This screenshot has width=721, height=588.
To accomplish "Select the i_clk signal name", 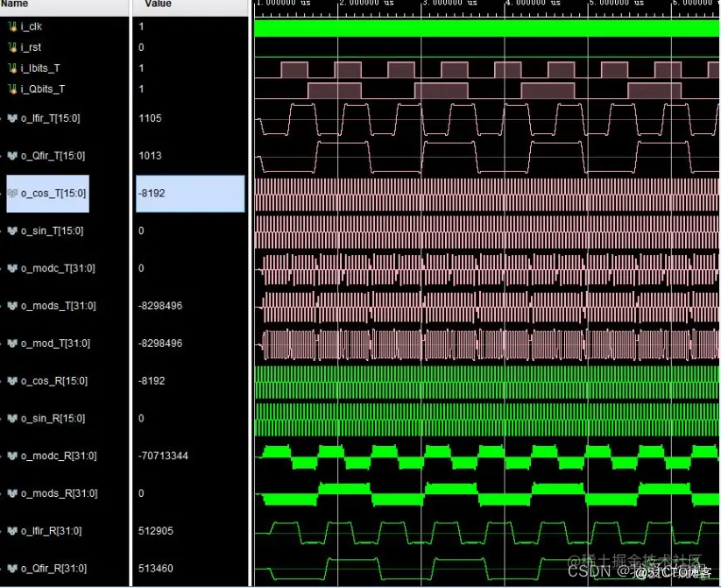I will (32, 26).
